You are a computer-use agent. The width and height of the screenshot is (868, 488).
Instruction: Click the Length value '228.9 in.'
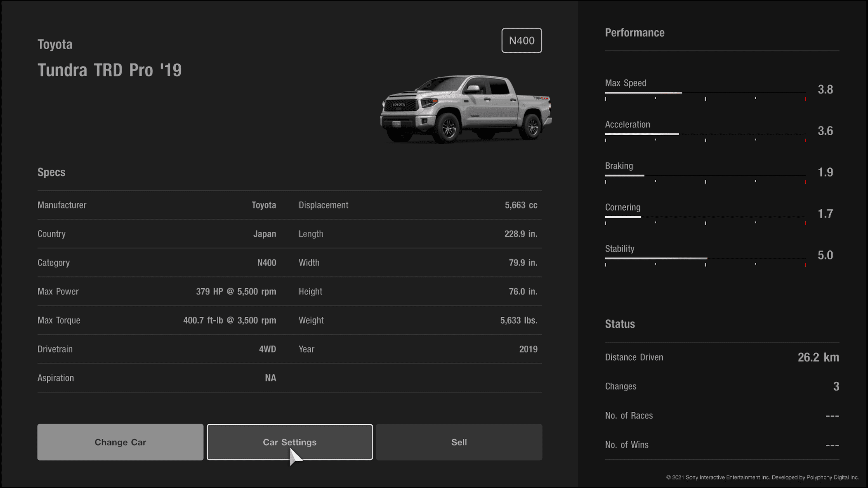click(521, 234)
